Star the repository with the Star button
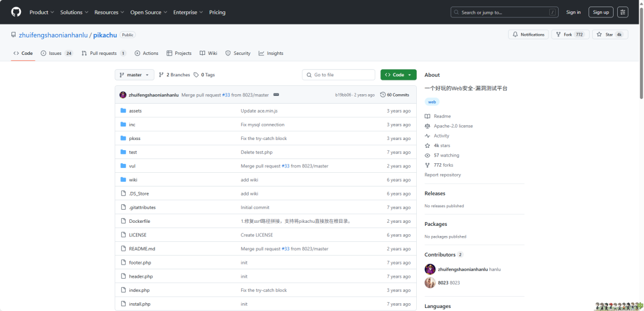644x311 pixels. pos(610,35)
